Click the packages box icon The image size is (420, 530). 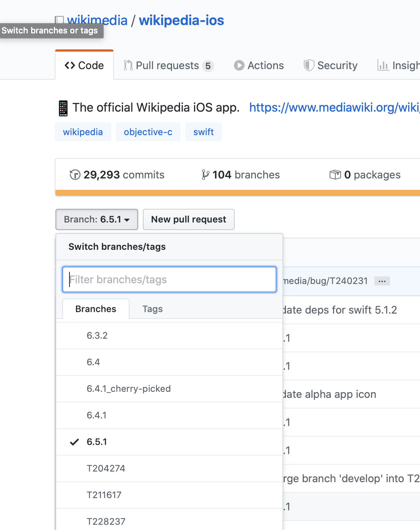click(x=335, y=175)
